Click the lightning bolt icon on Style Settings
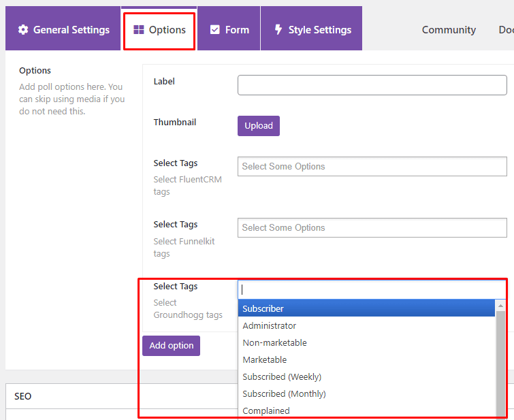Viewport: 514px width, 420px height. [278, 29]
